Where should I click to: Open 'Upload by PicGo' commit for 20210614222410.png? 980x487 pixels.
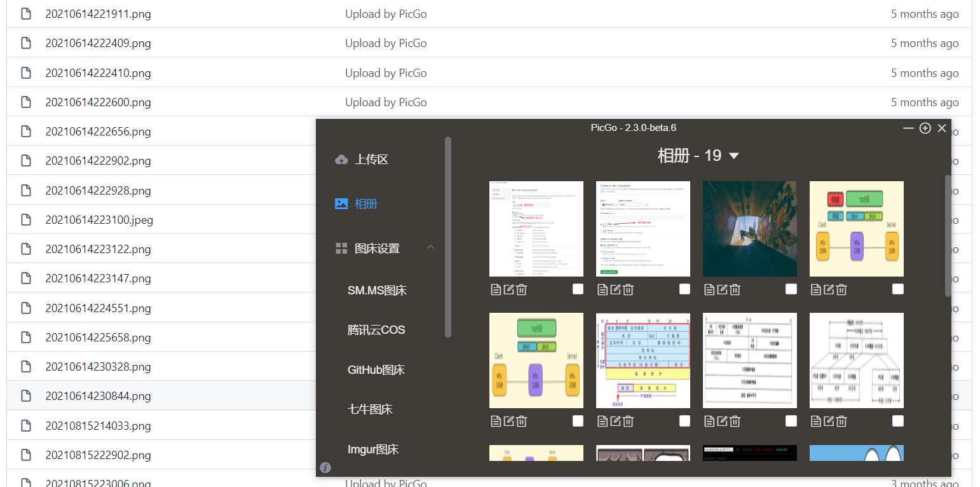coord(386,73)
